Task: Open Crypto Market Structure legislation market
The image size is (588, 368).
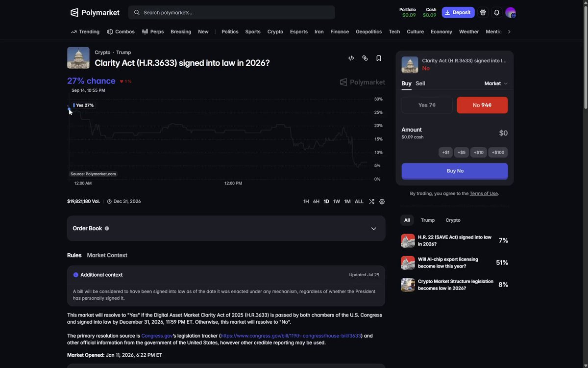Action: (x=455, y=285)
